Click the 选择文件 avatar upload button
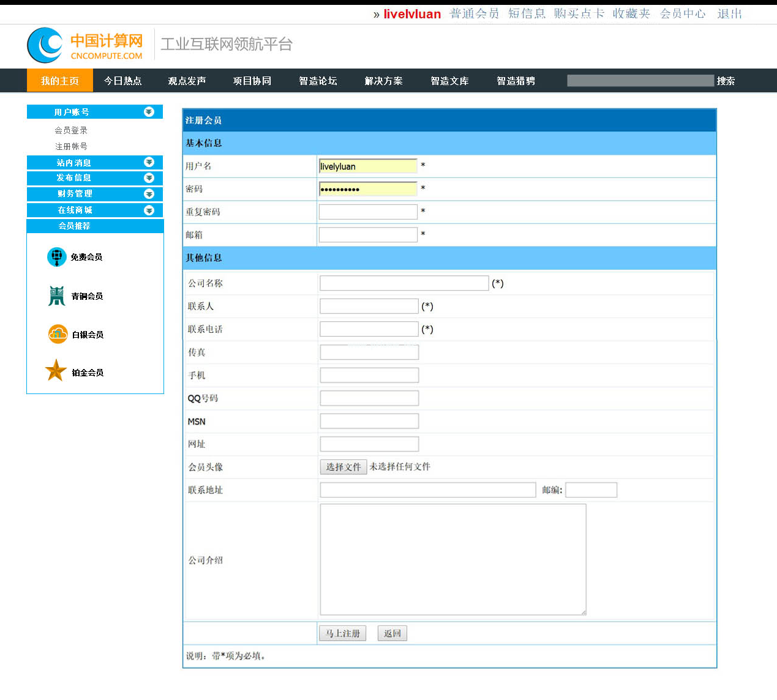 [x=343, y=467]
